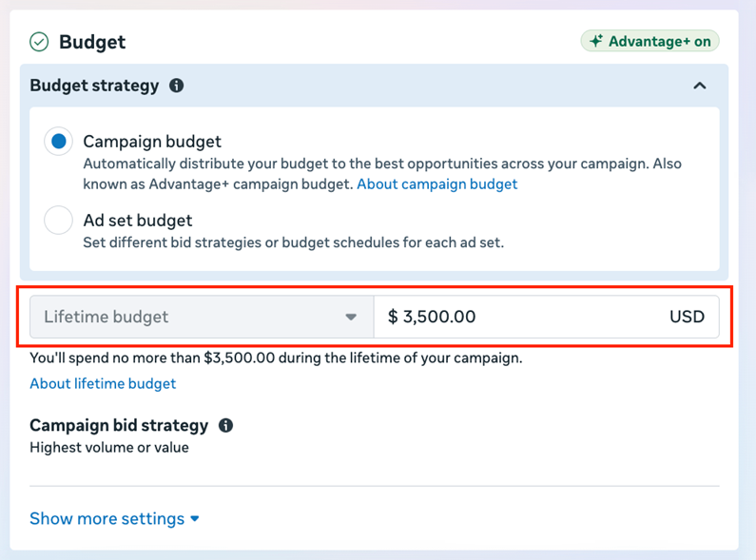
Task: Click the sparkle icon in Advantage+ badge
Action: (x=596, y=42)
